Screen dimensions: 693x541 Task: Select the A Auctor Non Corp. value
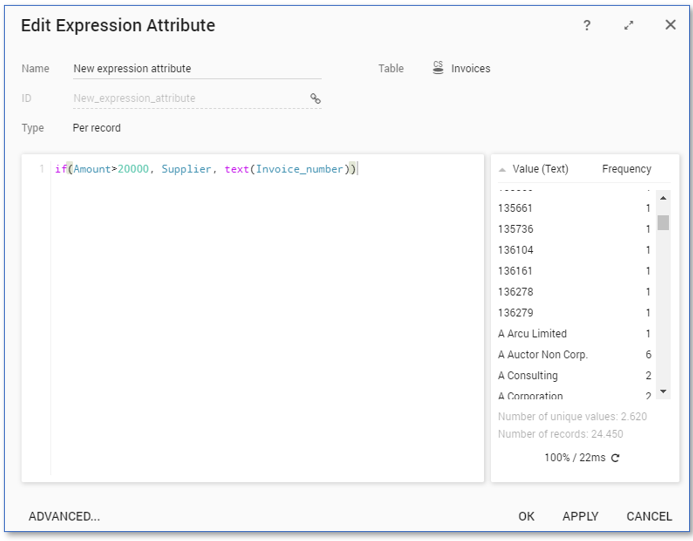[543, 355]
